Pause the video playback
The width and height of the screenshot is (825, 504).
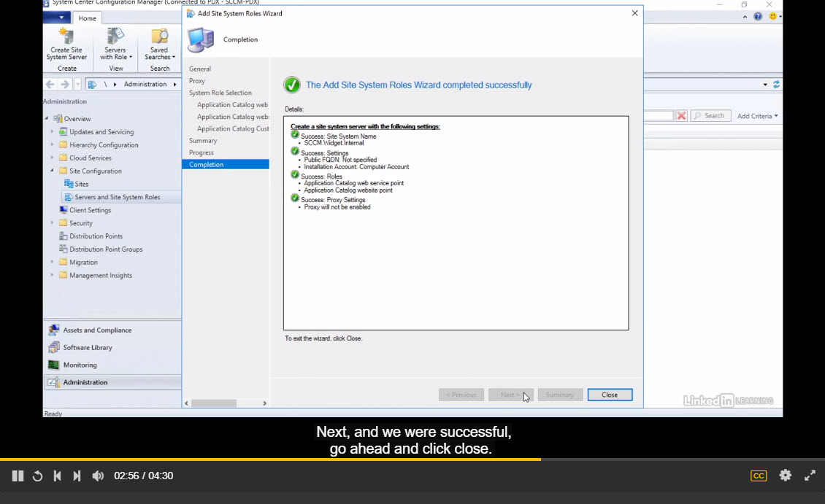18,476
